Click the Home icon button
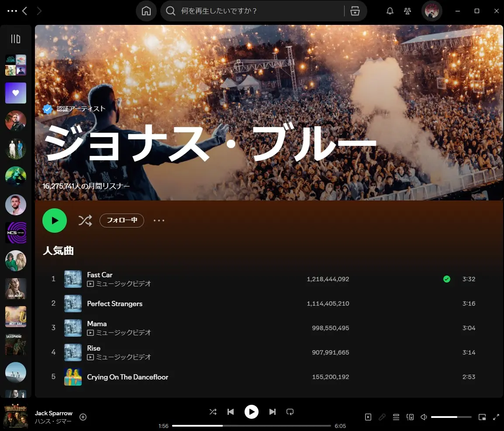504x431 pixels. tap(146, 11)
